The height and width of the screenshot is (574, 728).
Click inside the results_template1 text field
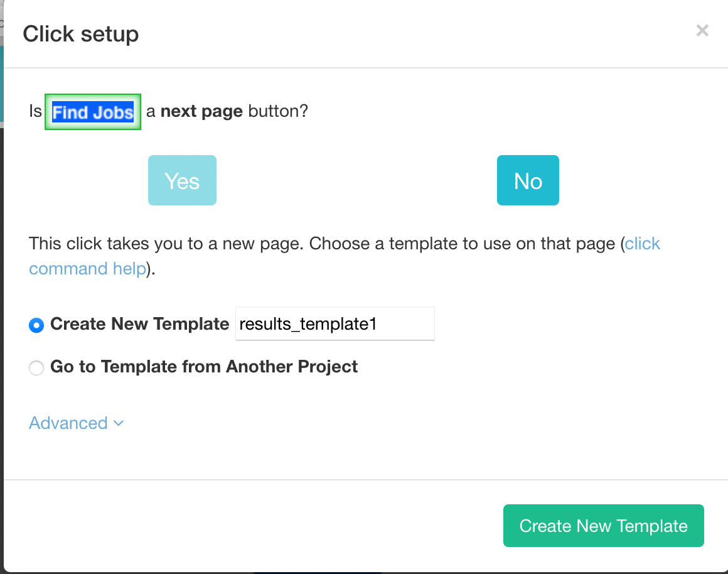tap(335, 323)
